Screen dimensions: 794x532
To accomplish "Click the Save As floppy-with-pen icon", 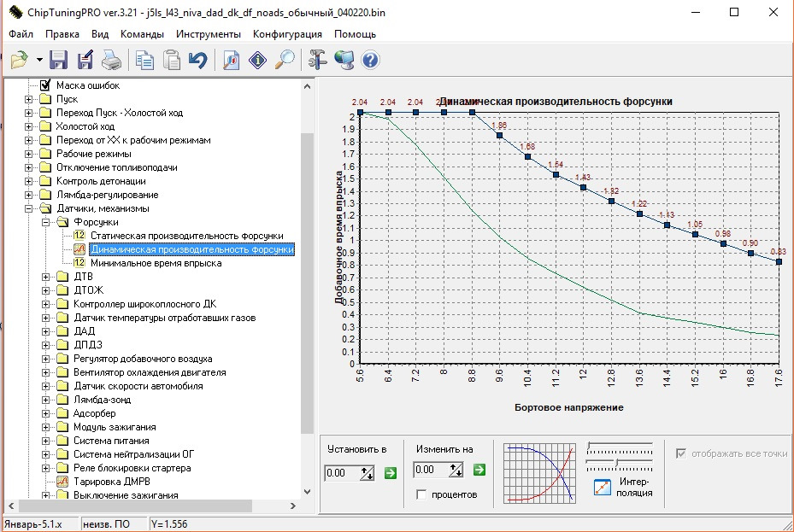I will tap(85, 60).
